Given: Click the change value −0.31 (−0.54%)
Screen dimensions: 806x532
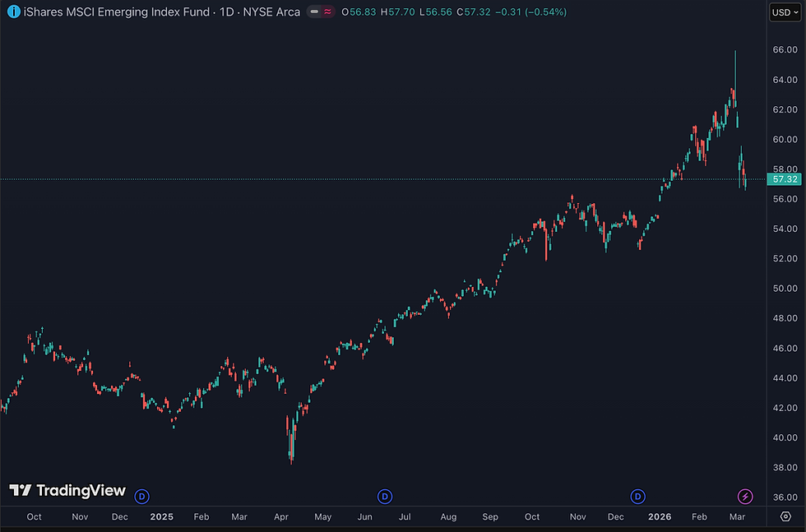Looking at the screenshot, I should 531,12.
